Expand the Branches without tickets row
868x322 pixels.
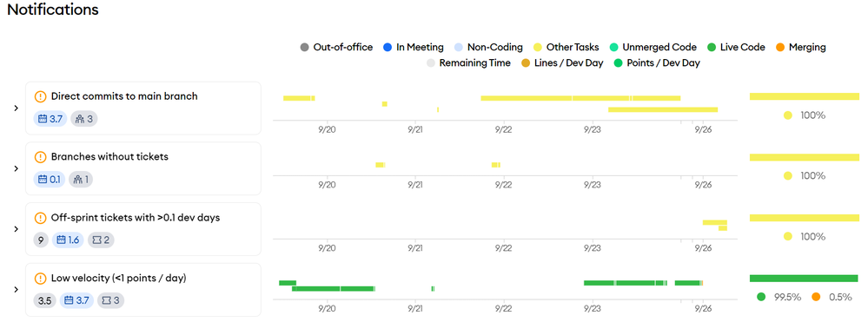click(x=16, y=168)
